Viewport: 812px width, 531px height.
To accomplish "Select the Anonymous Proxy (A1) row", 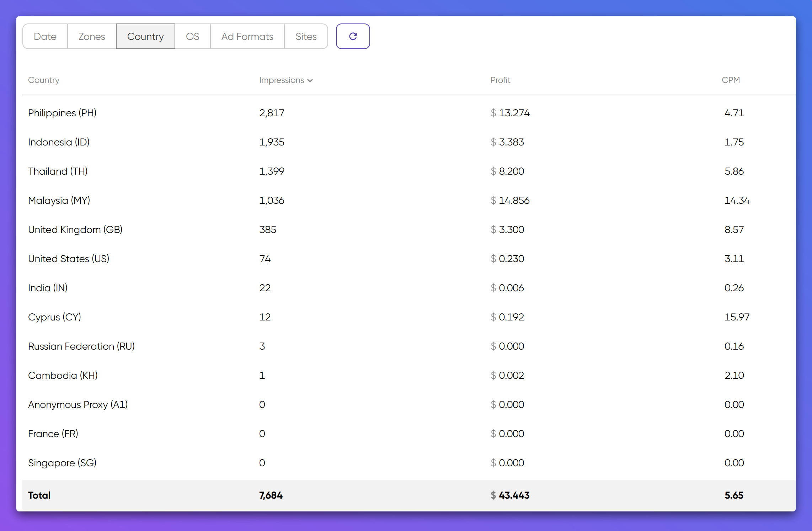I will [78, 404].
